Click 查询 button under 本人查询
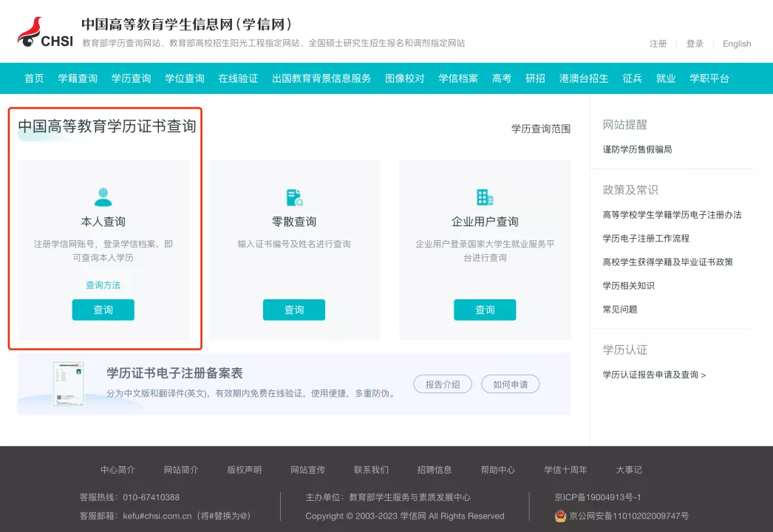The height and width of the screenshot is (532, 773). [x=103, y=310]
